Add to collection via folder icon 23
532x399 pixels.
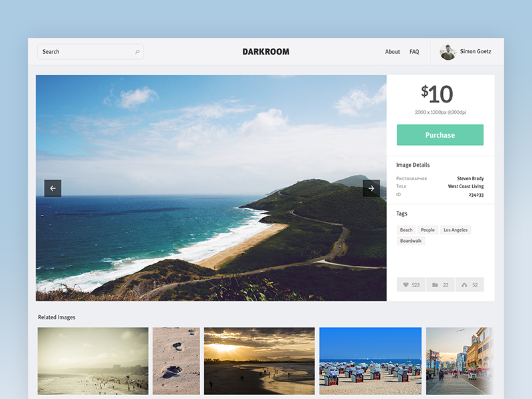coord(440,285)
